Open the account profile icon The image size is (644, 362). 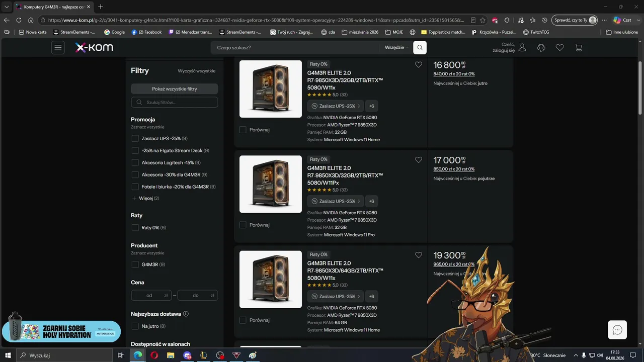[x=522, y=48]
